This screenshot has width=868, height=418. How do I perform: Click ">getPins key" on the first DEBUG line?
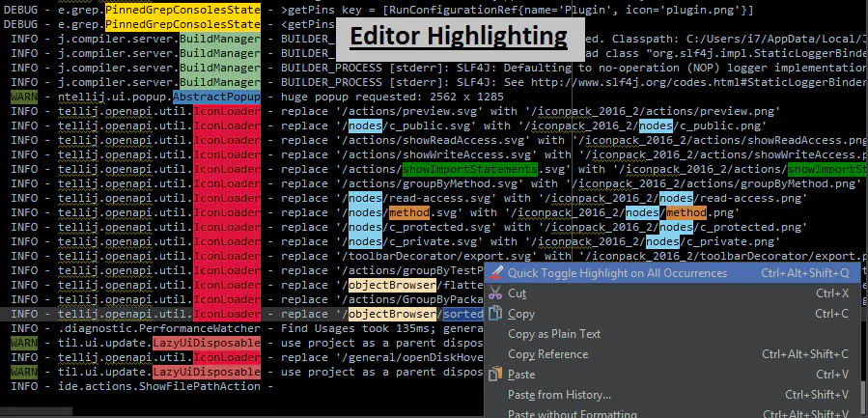(322, 10)
